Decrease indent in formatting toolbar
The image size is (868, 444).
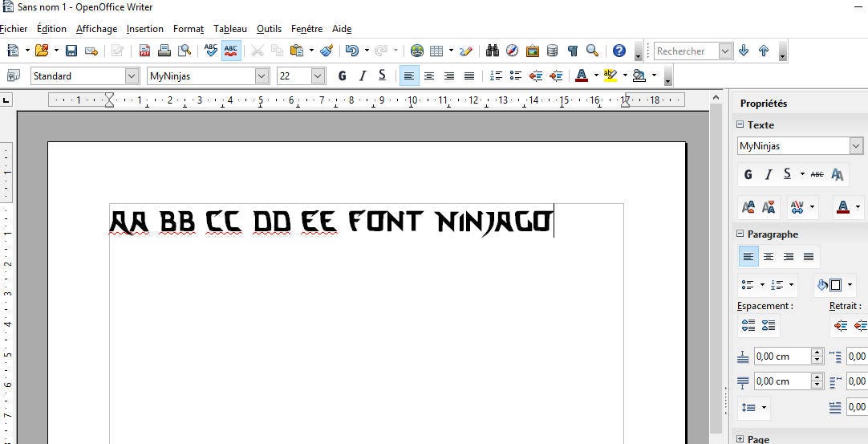pos(536,75)
